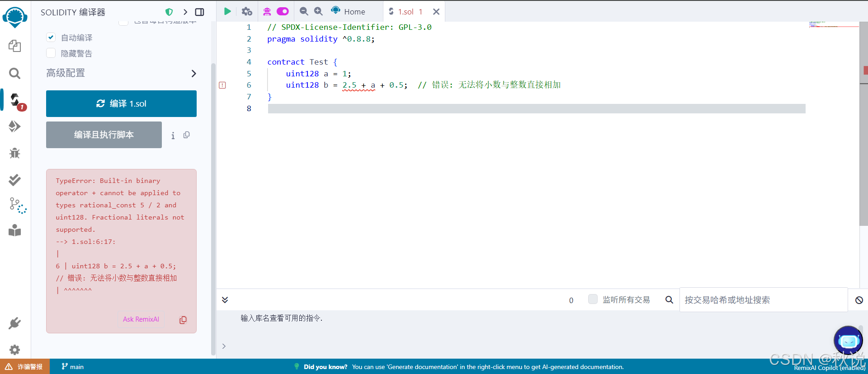The height and width of the screenshot is (374, 868).
Task: Click the 'uint128 a = 1;' line
Action: click(x=318, y=74)
